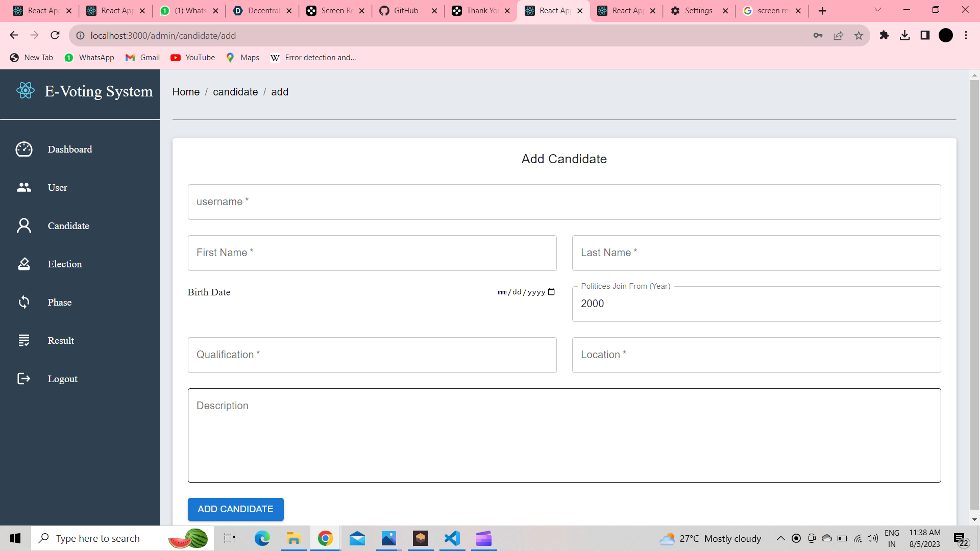Screen dimensions: 980x551
Task: Click the candidate breadcrumb link
Action: click(235, 92)
